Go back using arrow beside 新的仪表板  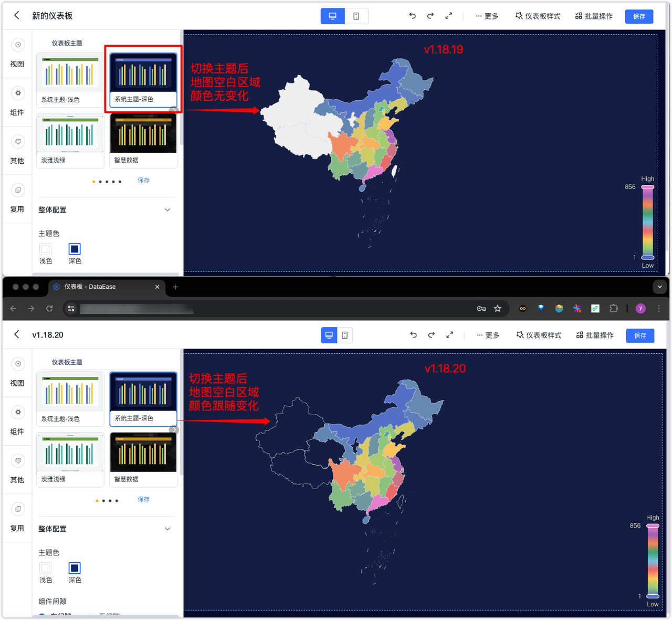point(17,15)
